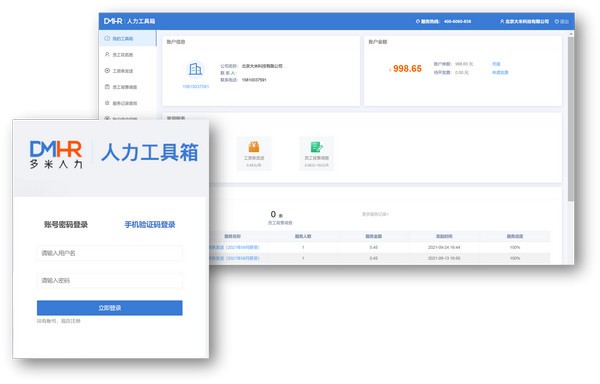Click the 请输入用户名 username field
The width and height of the screenshot is (600, 384).
[x=109, y=253]
